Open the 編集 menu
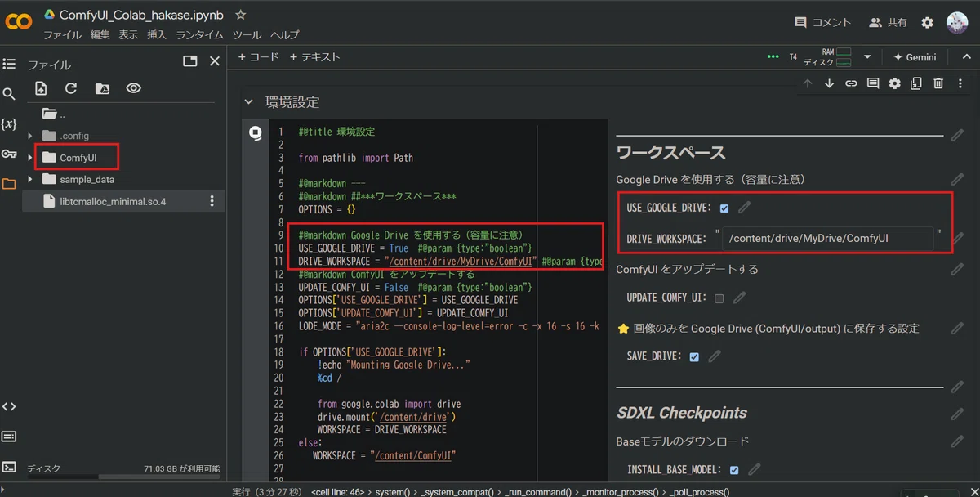Screen dimensions: 980x497 click(x=100, y=35)
